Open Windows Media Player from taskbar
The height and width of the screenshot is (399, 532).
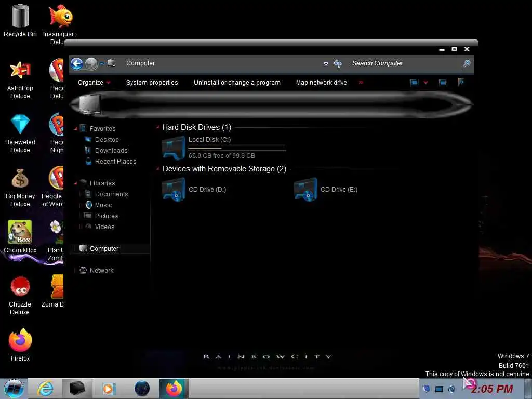pyautogui.click(x=109, y=389)
